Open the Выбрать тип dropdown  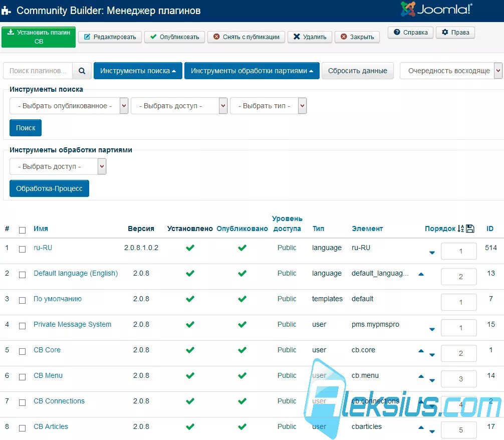[x=269, y=106]
